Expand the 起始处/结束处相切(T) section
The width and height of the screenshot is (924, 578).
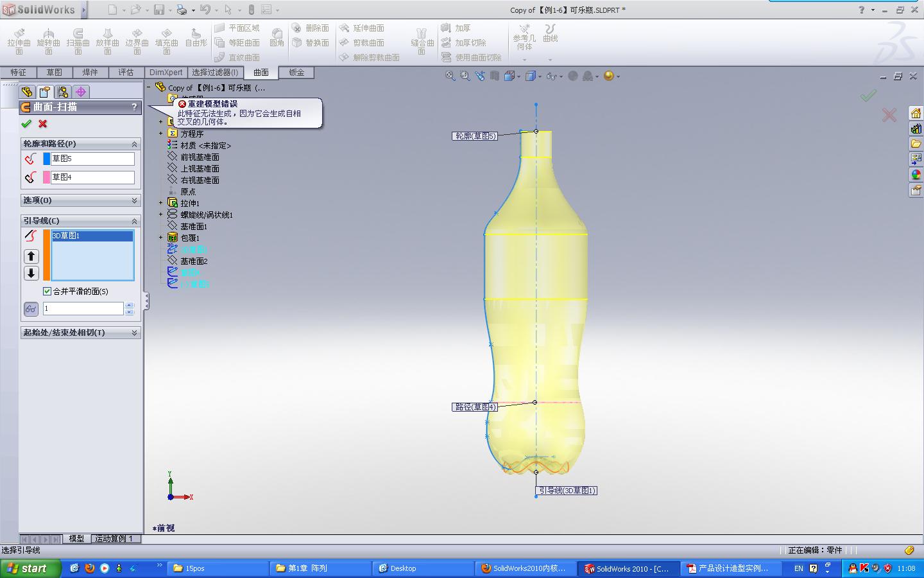click(134, 333)
